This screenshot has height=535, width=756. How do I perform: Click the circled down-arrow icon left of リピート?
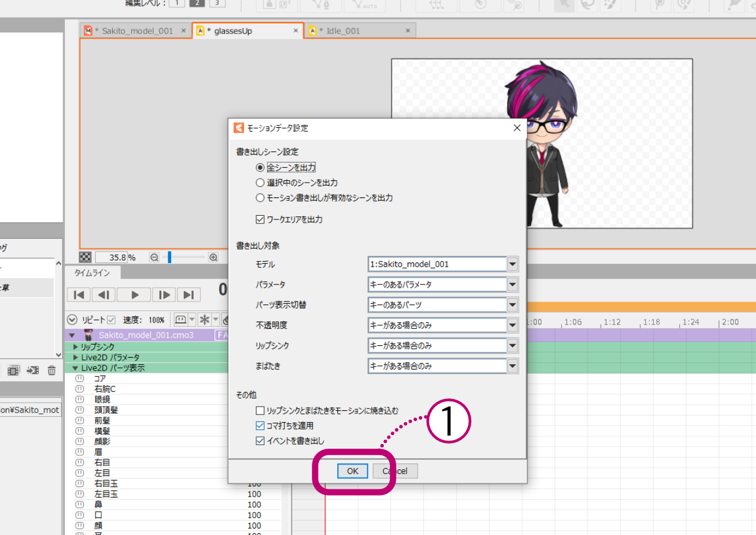(x=73, y=320)
